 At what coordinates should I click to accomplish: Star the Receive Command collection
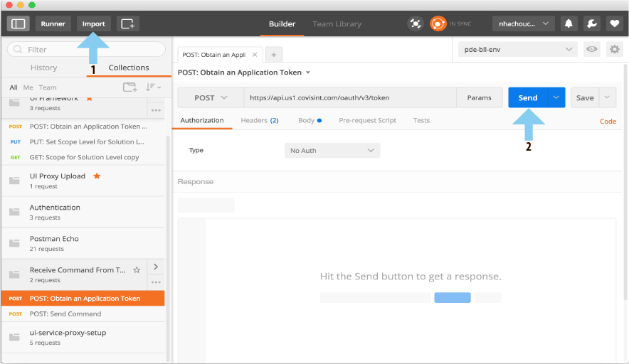click(137, 269)
